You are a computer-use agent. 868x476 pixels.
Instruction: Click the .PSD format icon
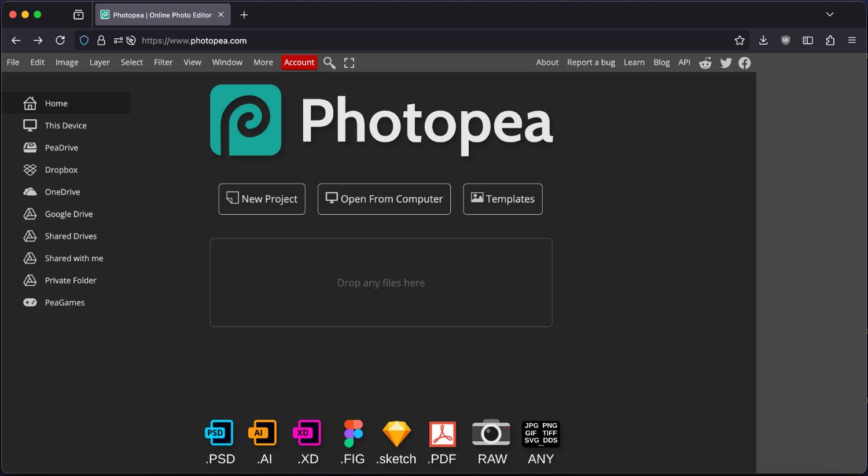(x=219, y=433)
